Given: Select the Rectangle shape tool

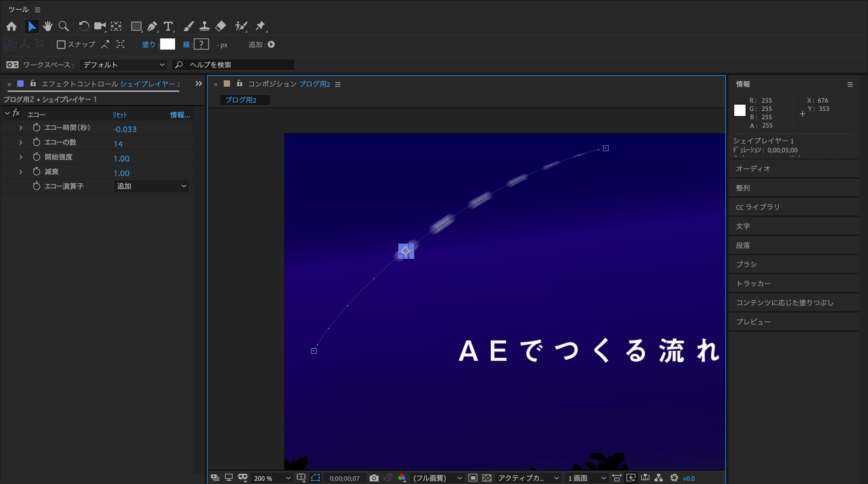Looking at the screenshot, I should pos(136,26).
